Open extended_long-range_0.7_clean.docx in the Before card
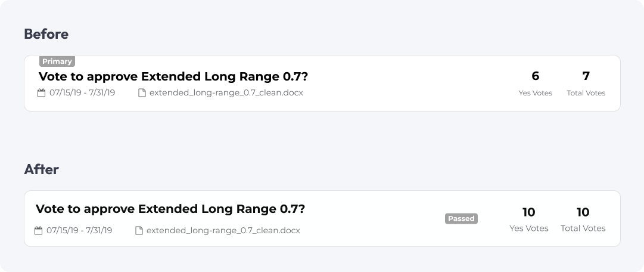Image resolution: width=644 pixels, height=272 pixels. pos(226,93)
